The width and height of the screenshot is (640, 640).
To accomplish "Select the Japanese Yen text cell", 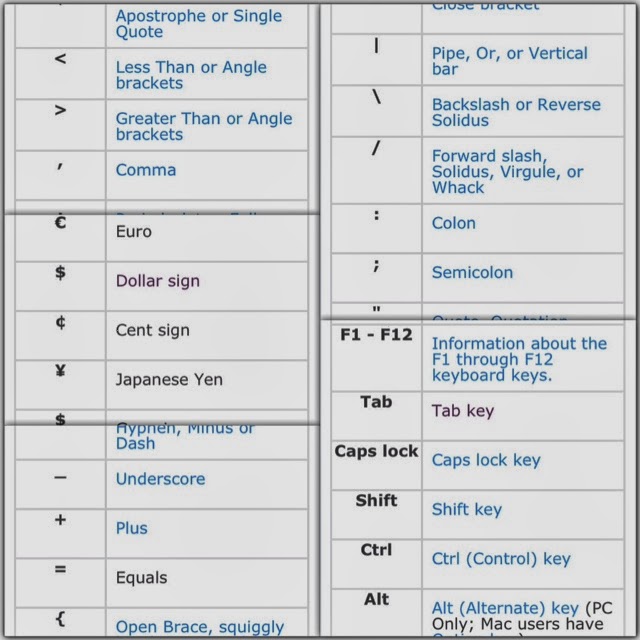I will tap(169, 380).
